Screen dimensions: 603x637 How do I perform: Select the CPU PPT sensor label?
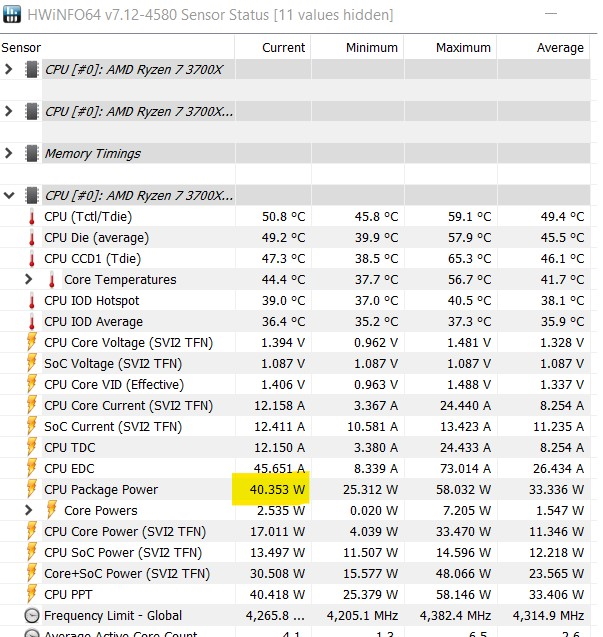click(x=68, y=595)
